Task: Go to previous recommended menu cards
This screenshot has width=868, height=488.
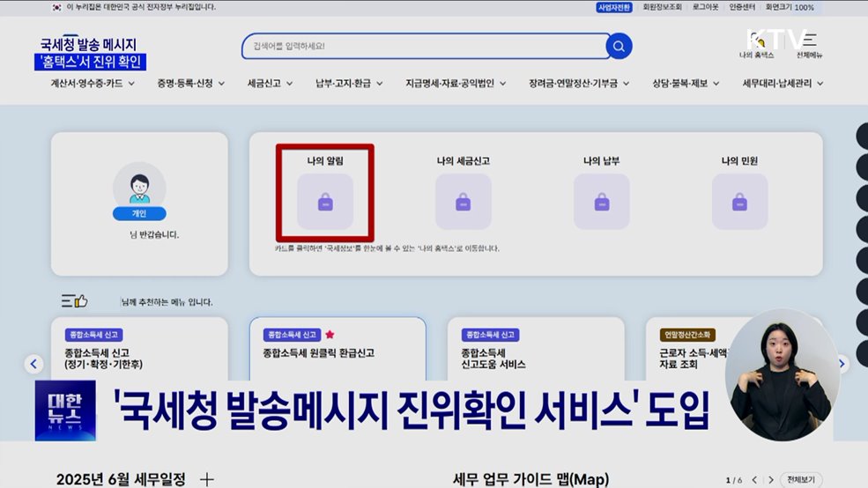Action: [x=33, y=364]
